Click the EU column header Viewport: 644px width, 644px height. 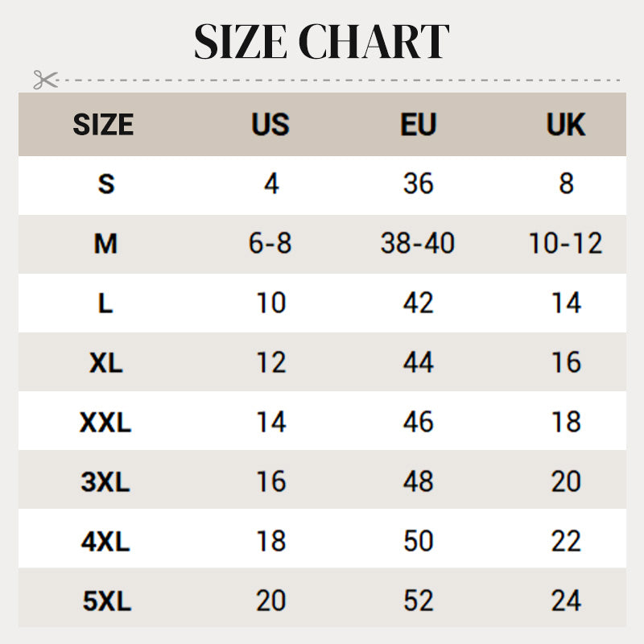click(x=418, y=125)
